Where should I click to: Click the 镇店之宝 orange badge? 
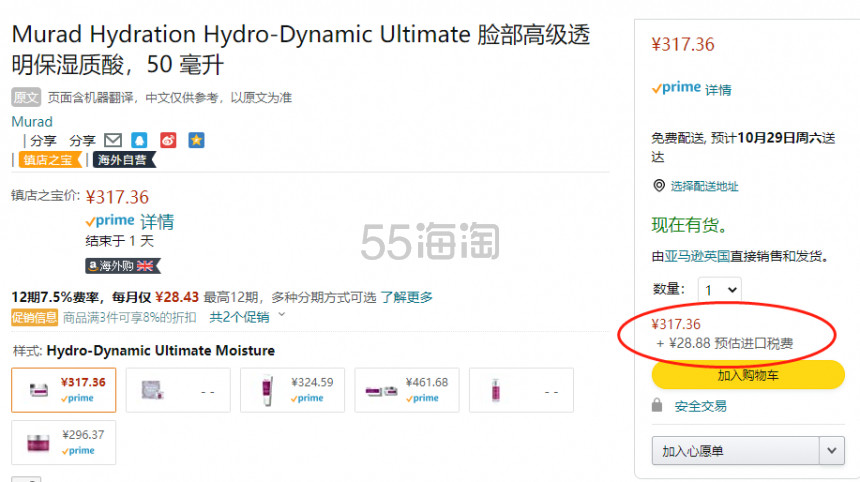50,160
